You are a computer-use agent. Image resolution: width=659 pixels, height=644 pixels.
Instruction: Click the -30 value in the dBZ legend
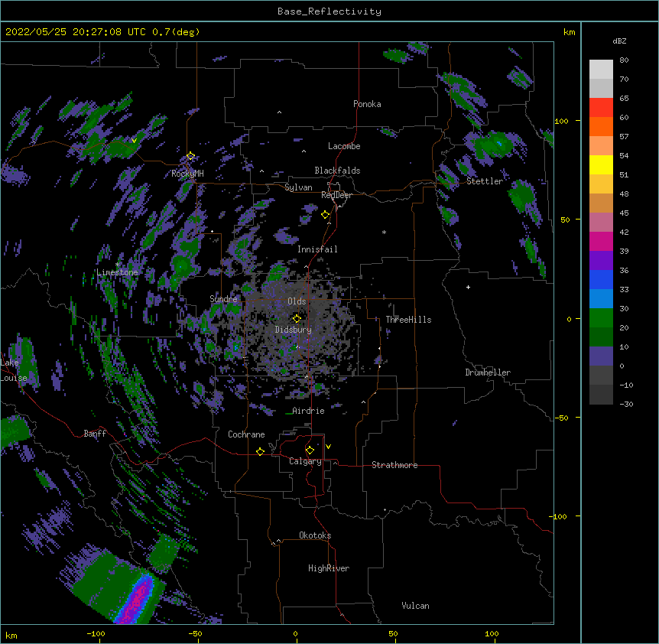626,404
